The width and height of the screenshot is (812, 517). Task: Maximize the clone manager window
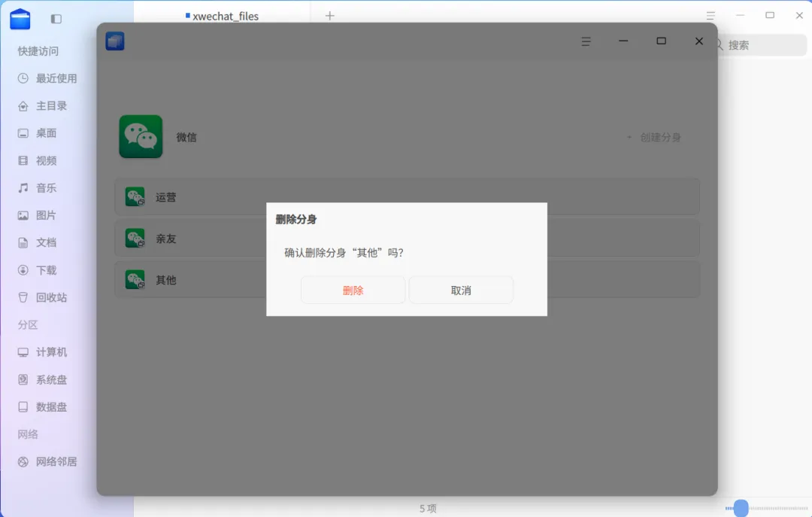(662, 41)
